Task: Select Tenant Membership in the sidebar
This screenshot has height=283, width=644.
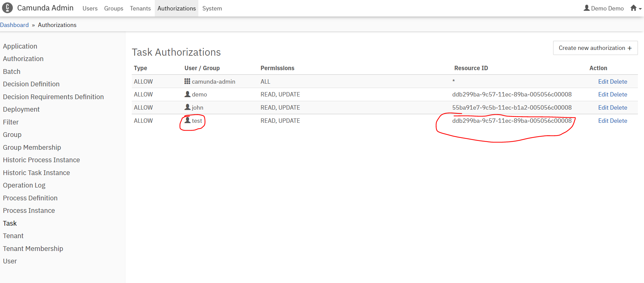Action: pyautogui.click(x=33, y=249)
